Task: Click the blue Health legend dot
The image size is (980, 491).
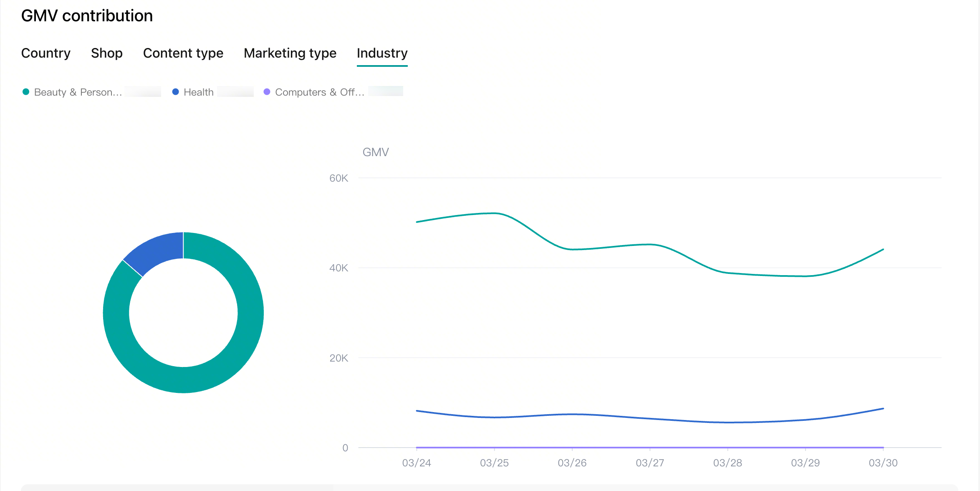Action: pyautogui.click(x=176, y=92)
